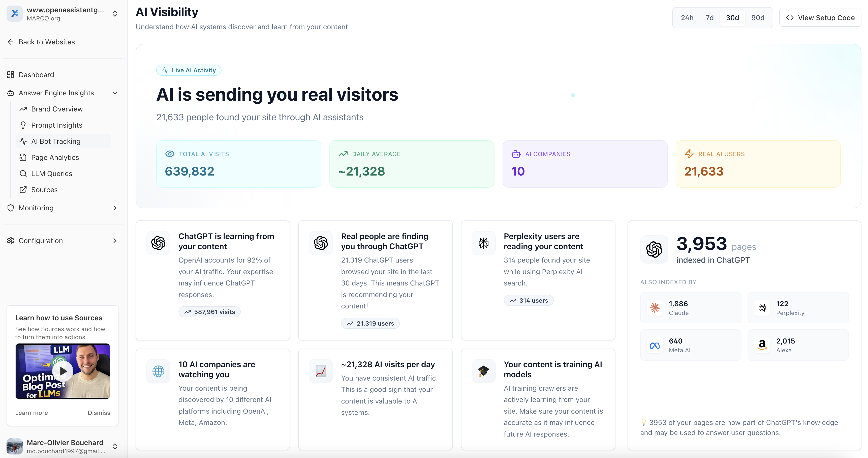
Task: Click the AI Bot Tracking pulse icon
Action: tap(23, 141)
